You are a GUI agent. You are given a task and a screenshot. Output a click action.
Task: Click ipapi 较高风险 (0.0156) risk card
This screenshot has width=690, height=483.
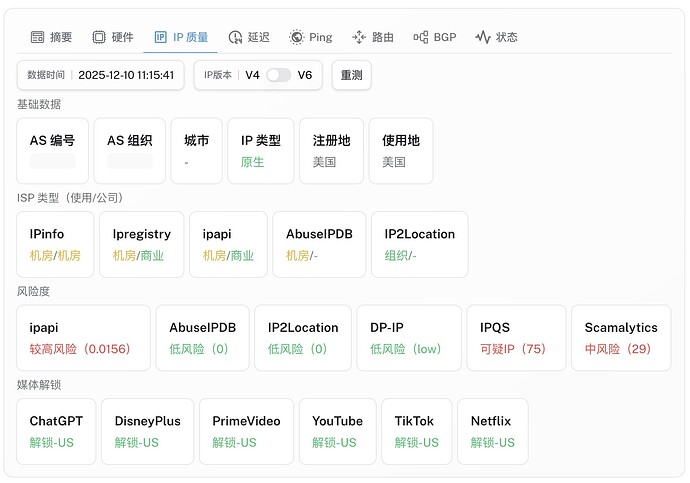point(83,338)
